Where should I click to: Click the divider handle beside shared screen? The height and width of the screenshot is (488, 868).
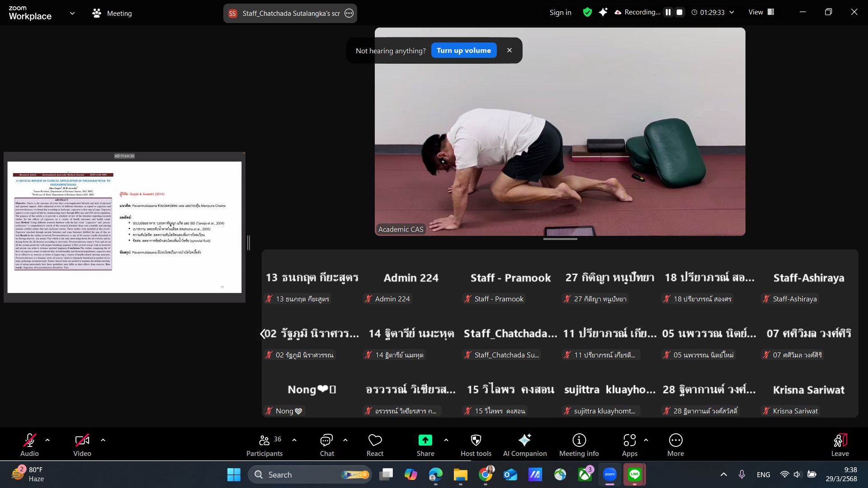coord(249,243)
